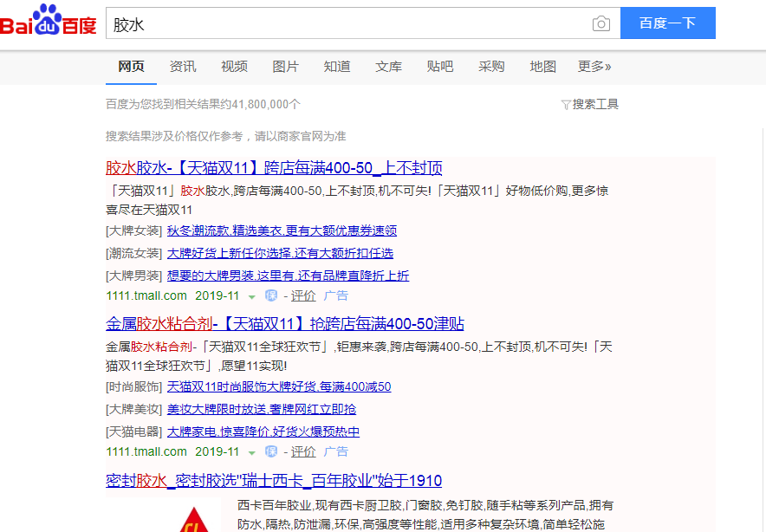The width and height of the screenshot is (766, 532).
Task: Open the 密封胶水_密封胶选"瑞士西卡 result title
Action: 274,480
